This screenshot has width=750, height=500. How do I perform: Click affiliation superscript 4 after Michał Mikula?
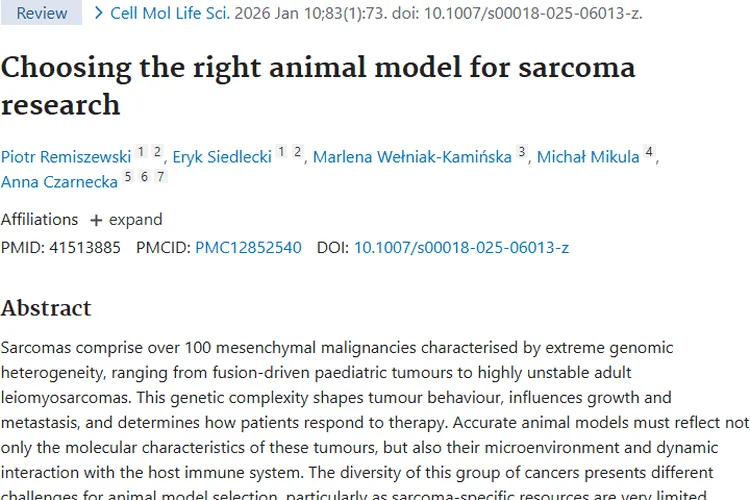tap(649, 152)
